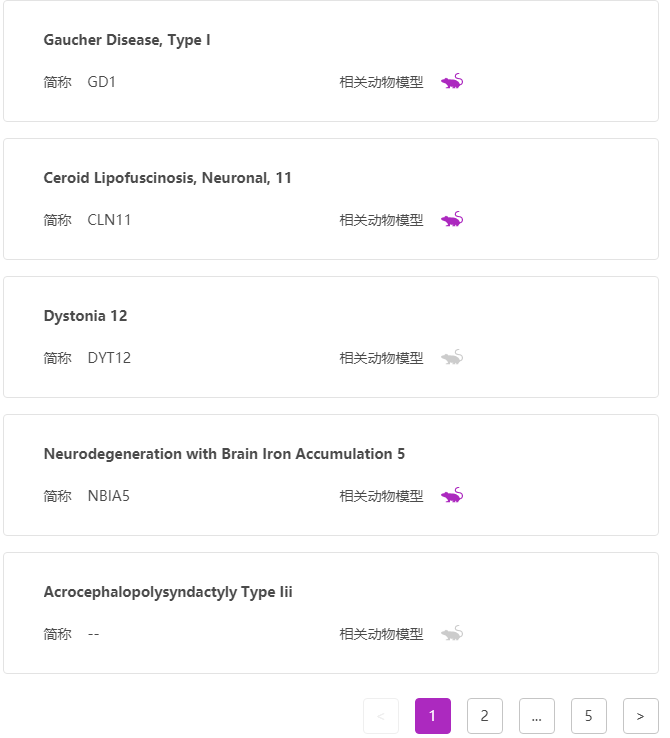Open Neurodegeneration with Brain Iron Accumulation 5

[224, 454]
